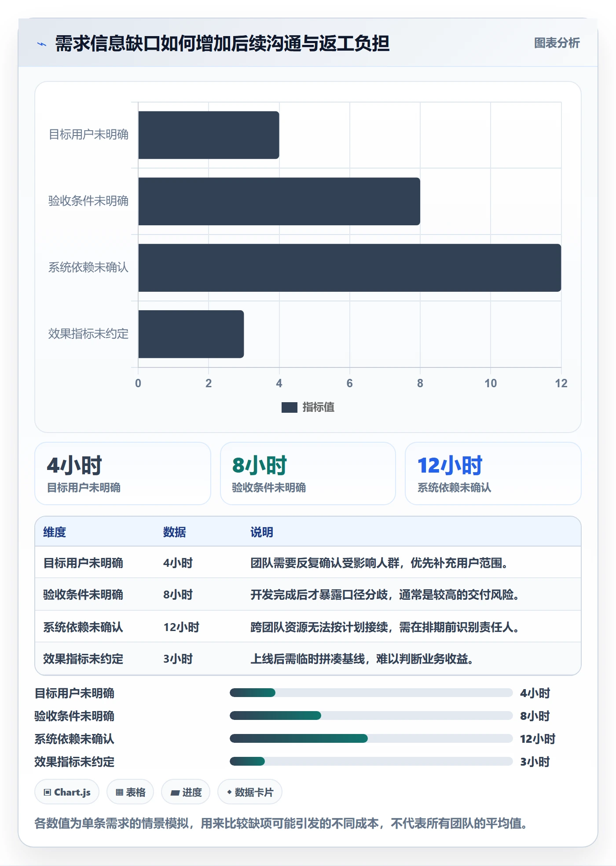This screenshot has height=866, width=616.
Task: Select the Chart.js tag chip
Action: tap(67, 792)
